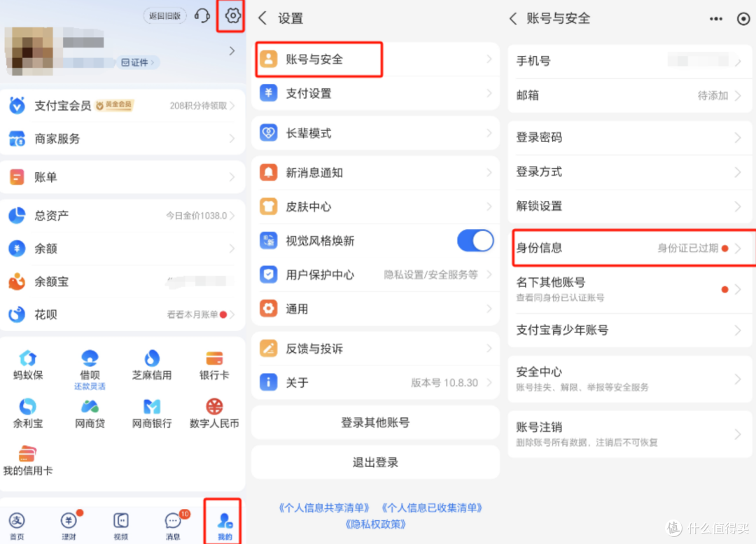This screenshot has height=544, width=756.
Task: Expand 登录方式 row chevron
Action: (738, 172)
